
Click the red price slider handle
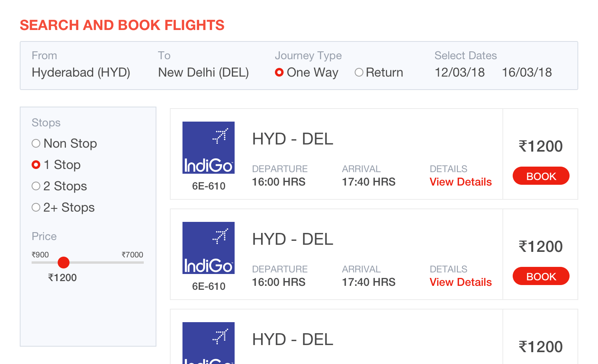click(x=64, y=263)
